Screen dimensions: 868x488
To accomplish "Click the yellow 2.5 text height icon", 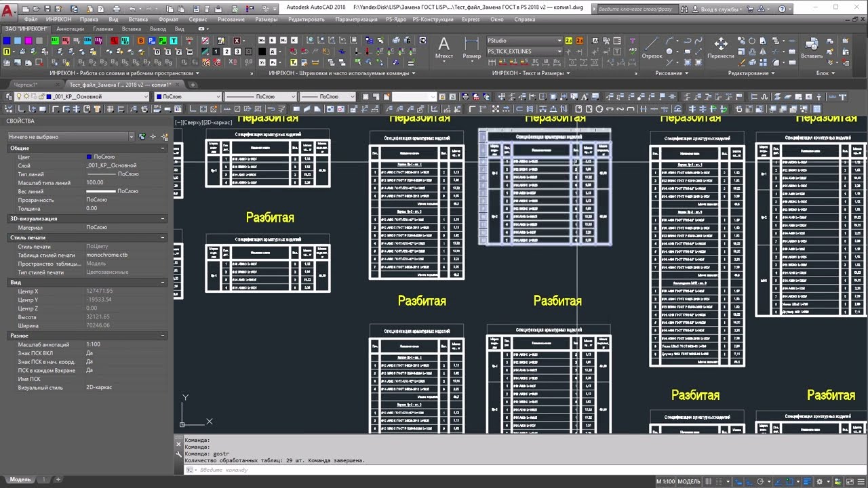I will [x=569, y=41].
